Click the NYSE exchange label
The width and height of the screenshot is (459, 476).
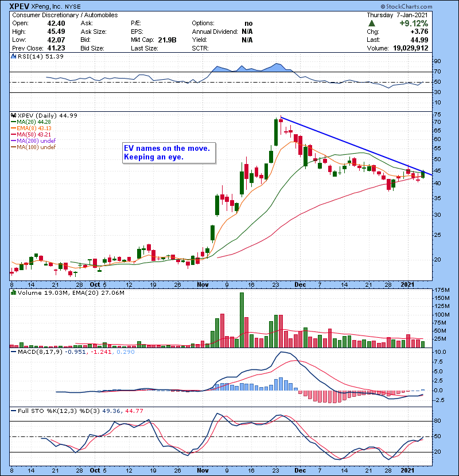tap(73, 7)
